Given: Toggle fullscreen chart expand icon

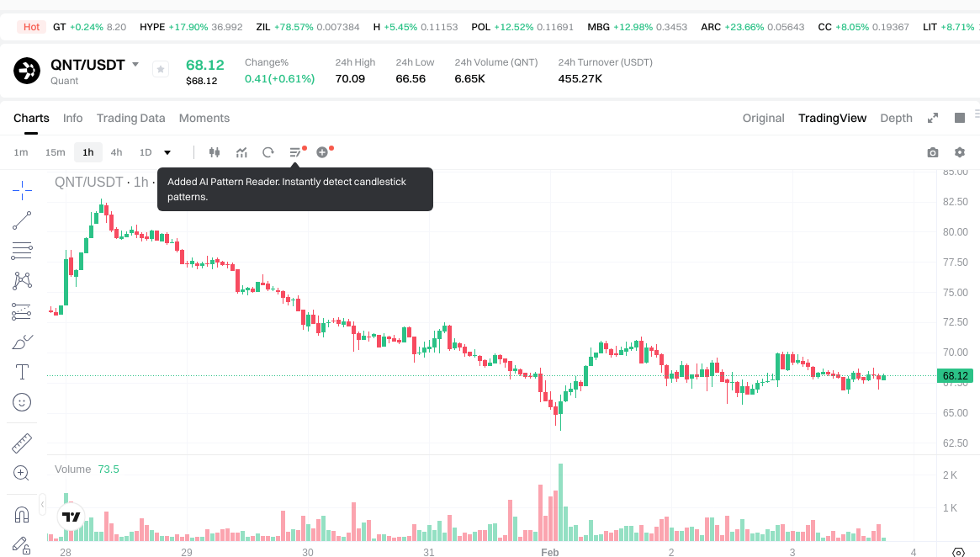Looking at the screenshot, I should pos(933,118).
